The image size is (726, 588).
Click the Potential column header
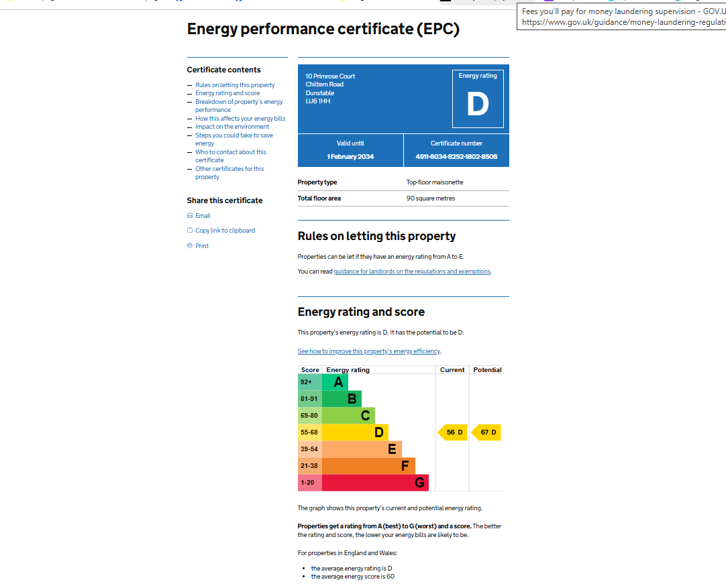pyautogui.click(x=487, y=370)
